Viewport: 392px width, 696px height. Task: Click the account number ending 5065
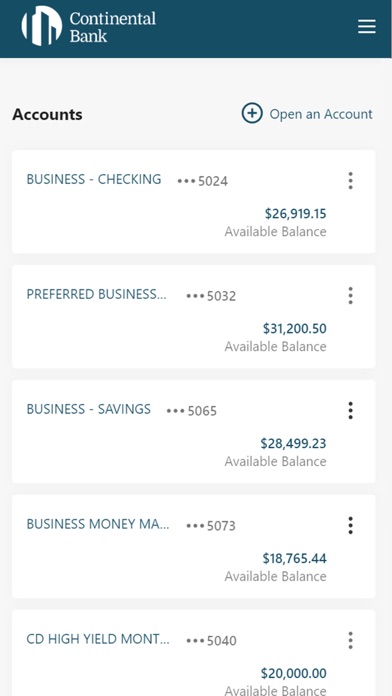pos(192,411)
